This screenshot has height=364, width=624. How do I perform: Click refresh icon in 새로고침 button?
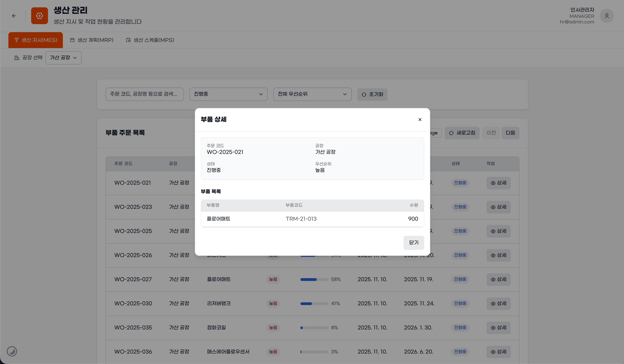coord(451,133)
